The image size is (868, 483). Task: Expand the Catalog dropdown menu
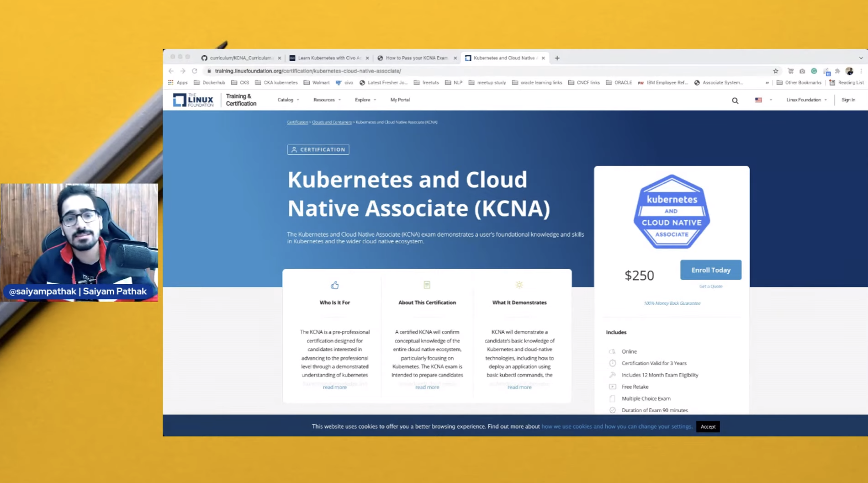coord(288,100)
